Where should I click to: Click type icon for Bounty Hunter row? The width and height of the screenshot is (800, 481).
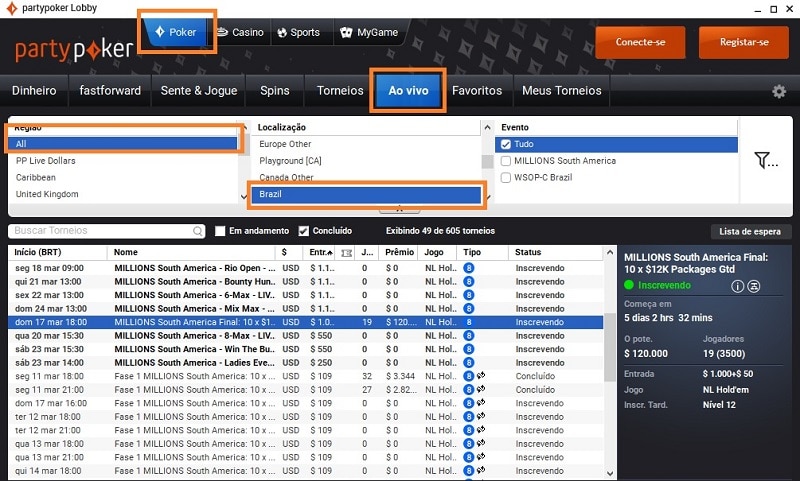pyautogui.click(x=468, y=282)
